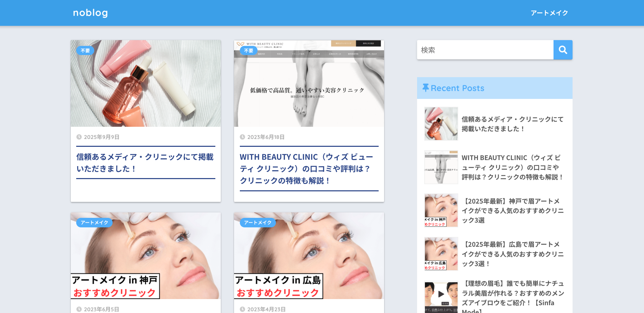Select the アートメイク badge on the 広島 post

(x=258, y=223)
